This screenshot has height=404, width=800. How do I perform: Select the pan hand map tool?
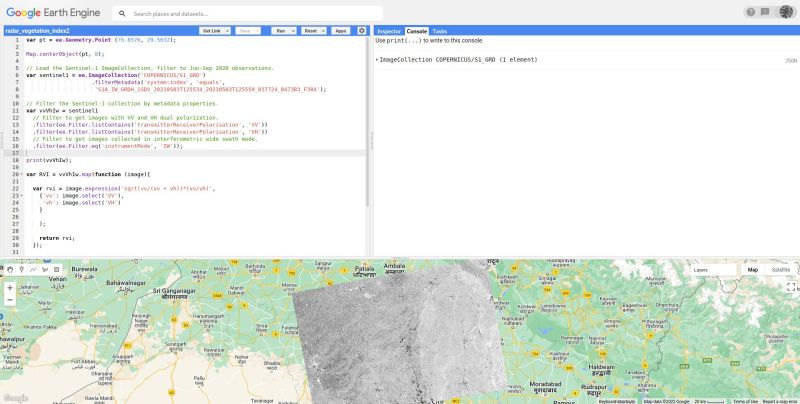(x=10, y=269)
